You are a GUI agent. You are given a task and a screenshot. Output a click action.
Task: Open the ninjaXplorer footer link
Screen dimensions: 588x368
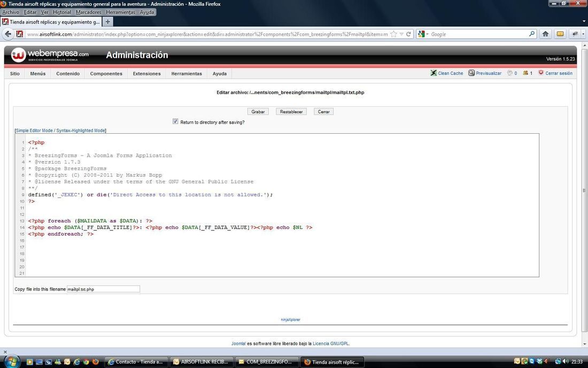click(291, 320)
